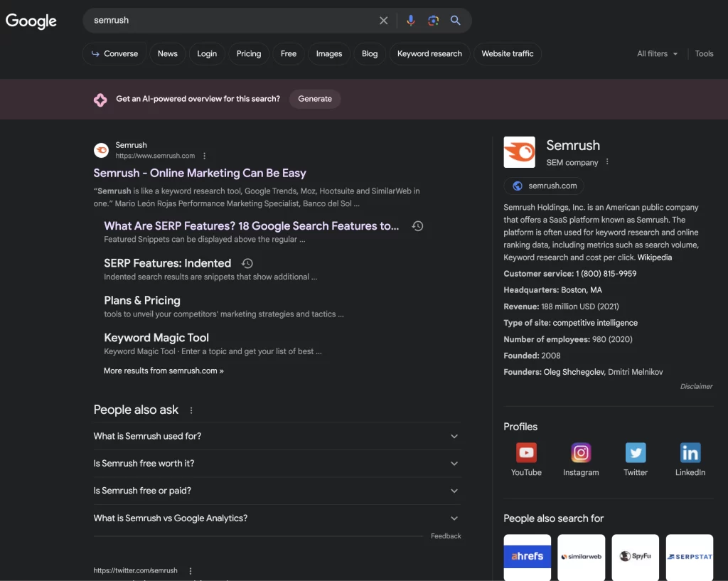Open Semrush LinkedIn profile icon
Image resolution: width=728 pixels, height=581 pixels.
[x=690, y=452]
